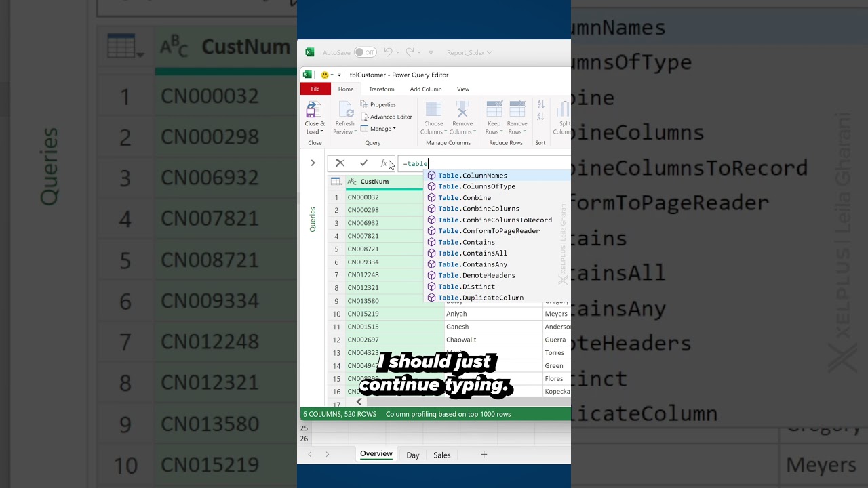The height and width of the screenshot is (488, 868).
Task: Open the Advanced Editor
Action: point(387,117)
